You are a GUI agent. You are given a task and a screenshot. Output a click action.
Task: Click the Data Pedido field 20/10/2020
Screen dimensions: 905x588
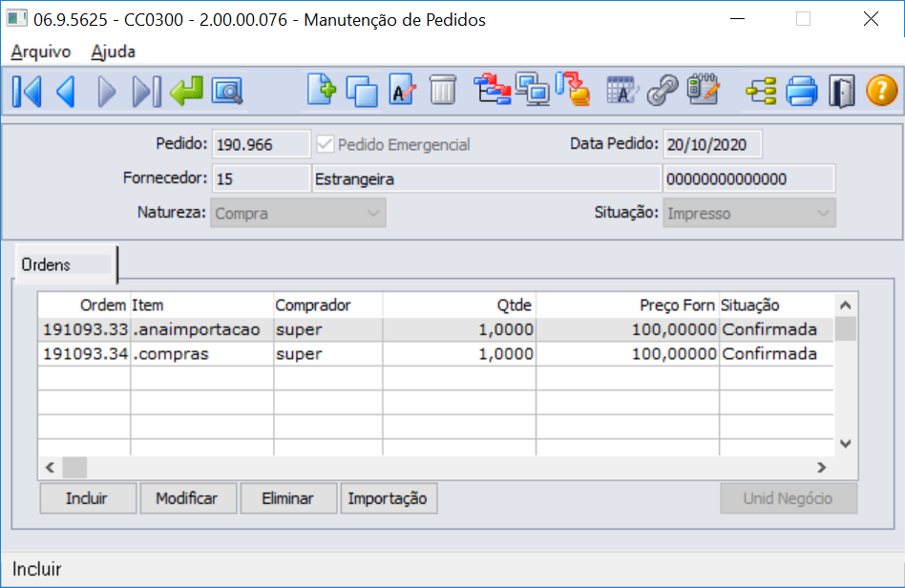(x=712, y=144)
